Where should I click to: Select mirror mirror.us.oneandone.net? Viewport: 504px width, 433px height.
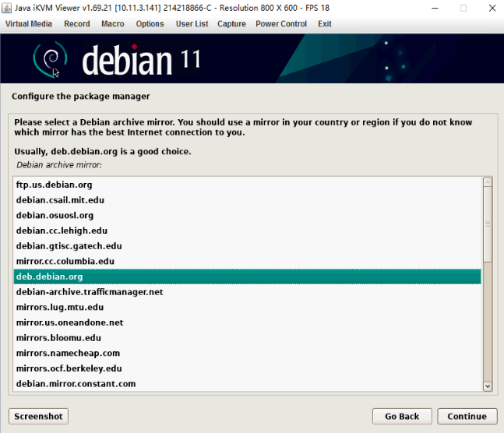tap(247, 322)
